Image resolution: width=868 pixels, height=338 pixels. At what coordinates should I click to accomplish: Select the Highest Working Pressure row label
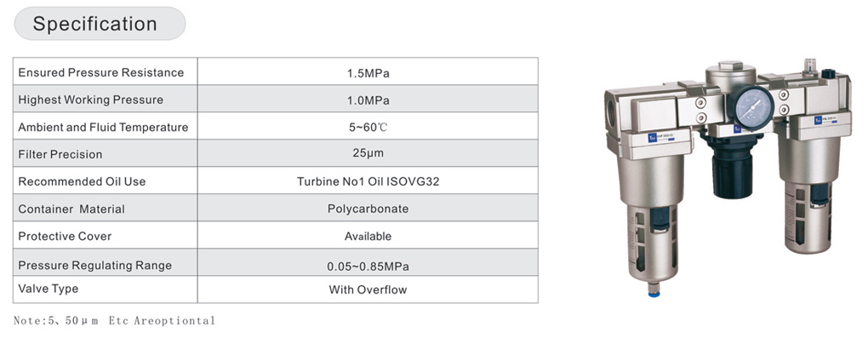91,100
